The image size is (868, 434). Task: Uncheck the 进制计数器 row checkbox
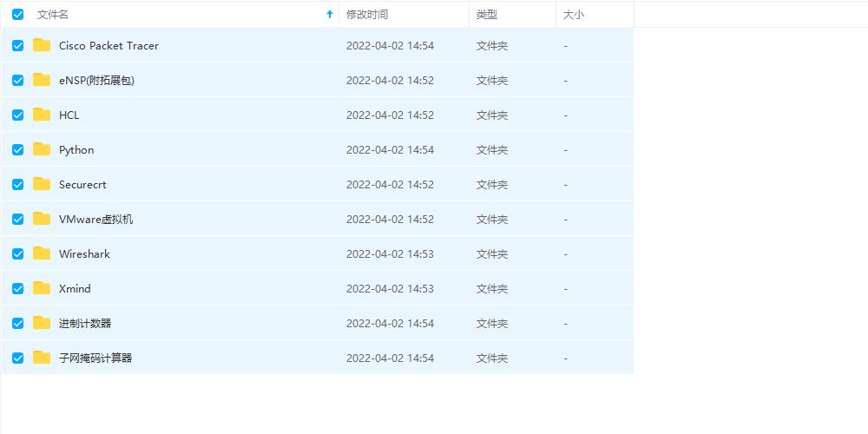(17, 323)
